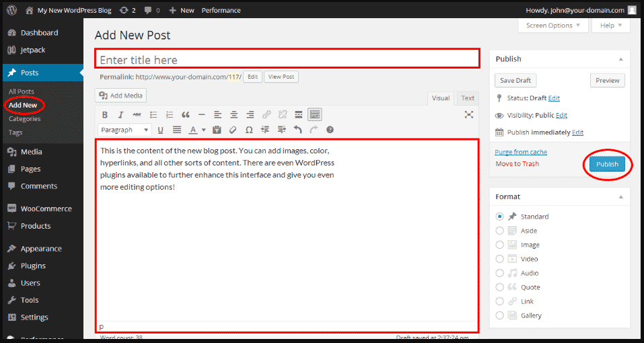Viewport: 644px width, 343px height.
Task: Open the text color dropdown arrow
Action: tap(204, 130)
